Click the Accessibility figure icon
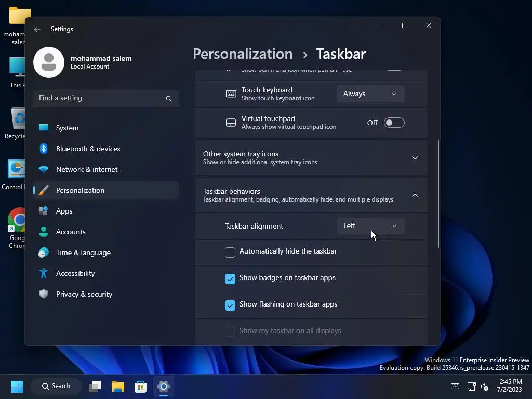 pos(44,273)
